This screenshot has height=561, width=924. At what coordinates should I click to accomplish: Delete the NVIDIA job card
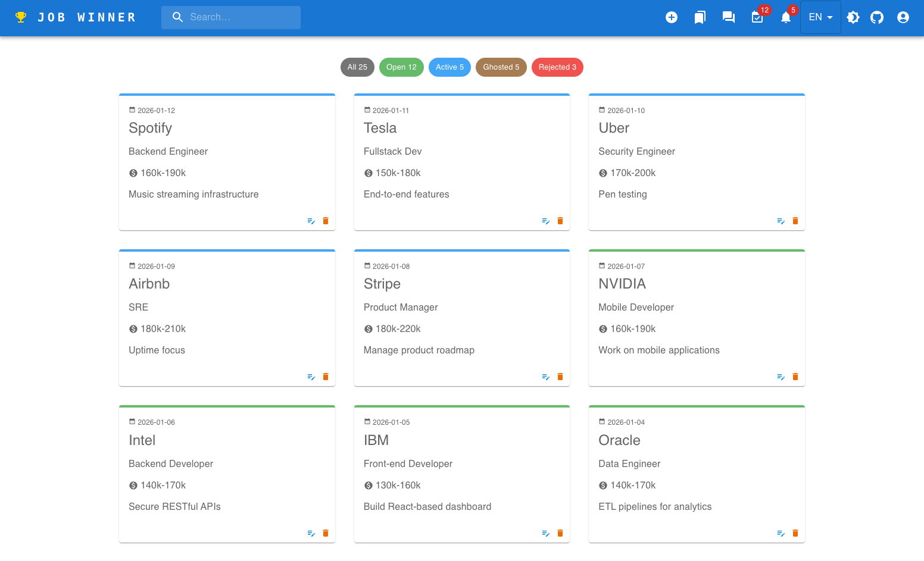pyautogui.click(x=795, y=377)
